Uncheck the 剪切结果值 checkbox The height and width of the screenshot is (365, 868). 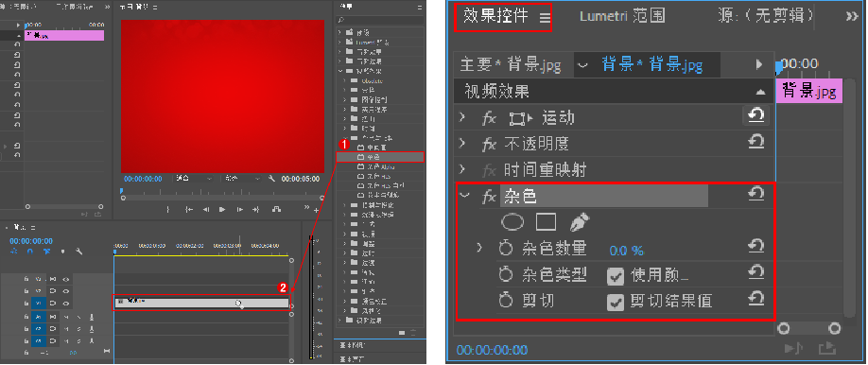[616, 302]
